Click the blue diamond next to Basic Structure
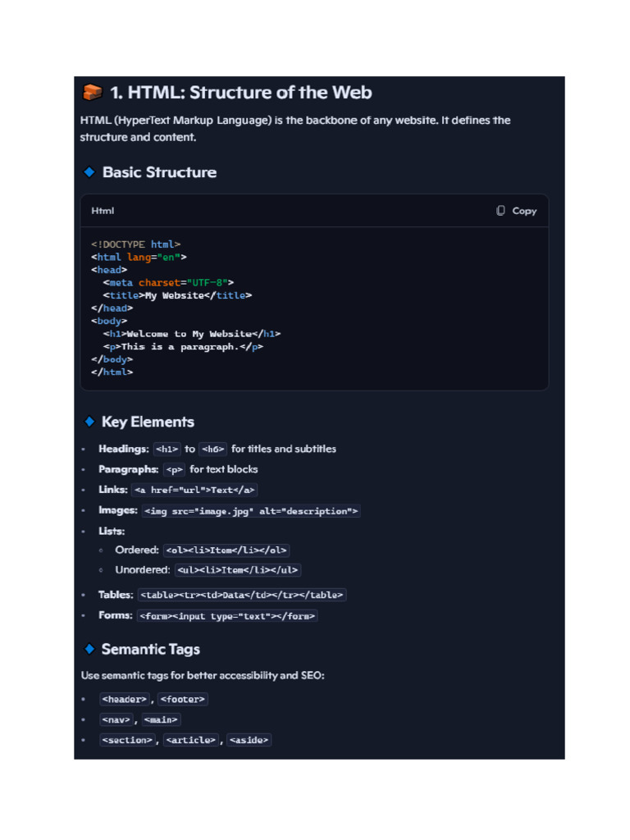The height and width of the screenshot is (840, 630). coord(89,172)
